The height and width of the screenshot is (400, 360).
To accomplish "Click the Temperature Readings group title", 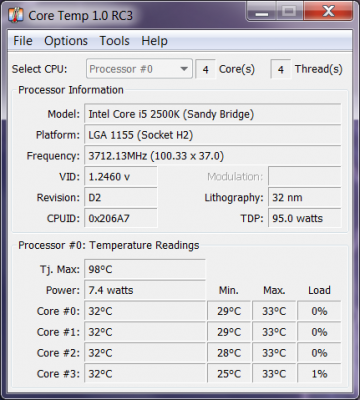I will click(x=109, y=245).
